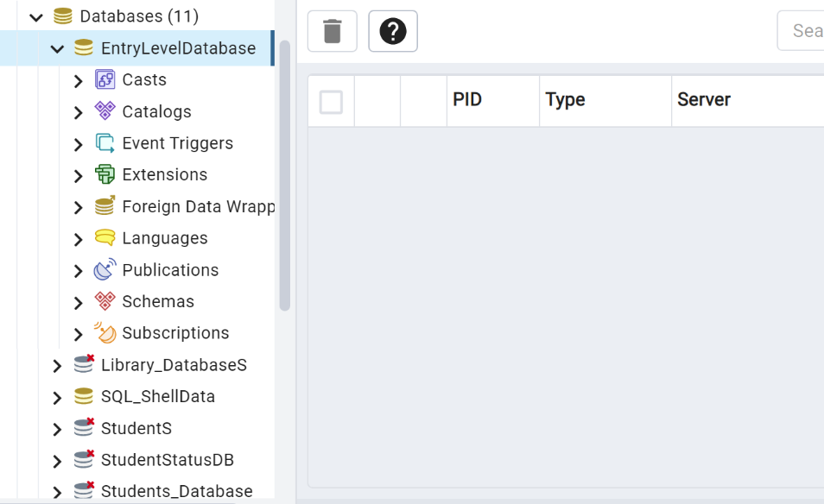Click the Publications satellite icon
The width and height of the screenshot is (824, 504).
pos(105,270)
